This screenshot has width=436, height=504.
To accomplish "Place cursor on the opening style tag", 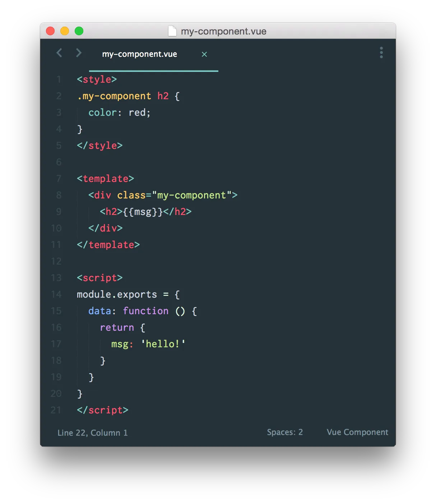I will pos(97,79).
